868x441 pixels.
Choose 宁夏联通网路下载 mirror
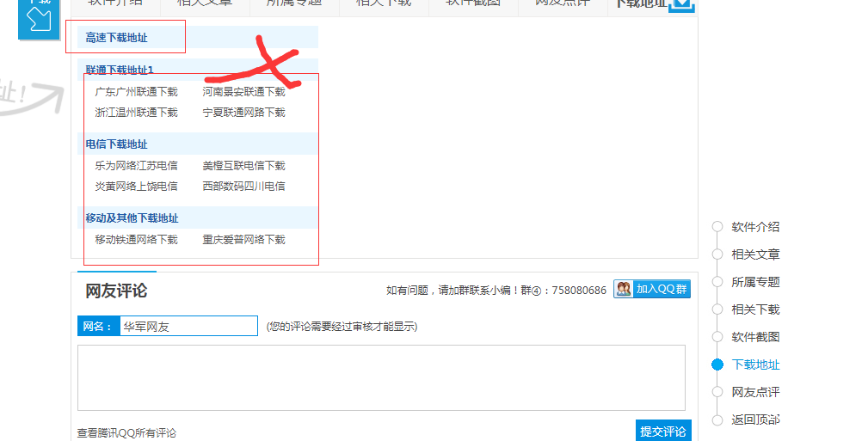click(243, 113)
